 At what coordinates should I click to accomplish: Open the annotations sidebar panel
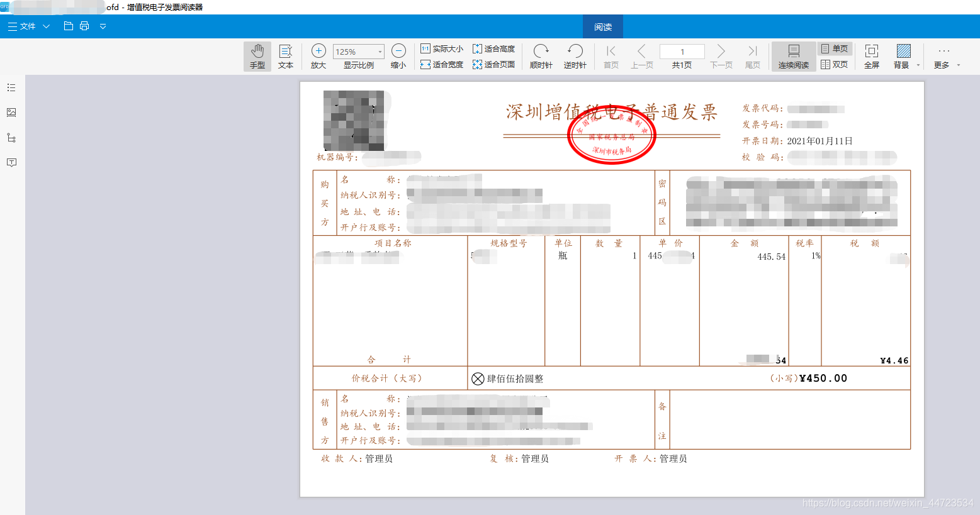tap(11, 162)
